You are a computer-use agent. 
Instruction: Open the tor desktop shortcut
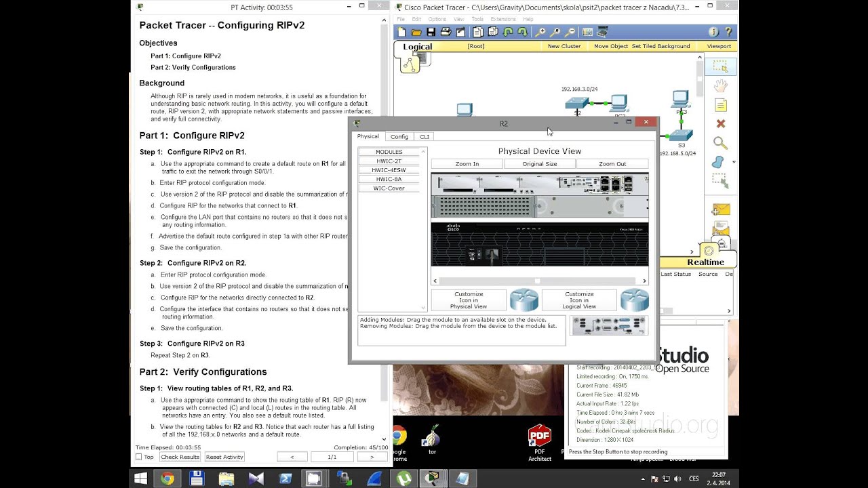[432, 441]
